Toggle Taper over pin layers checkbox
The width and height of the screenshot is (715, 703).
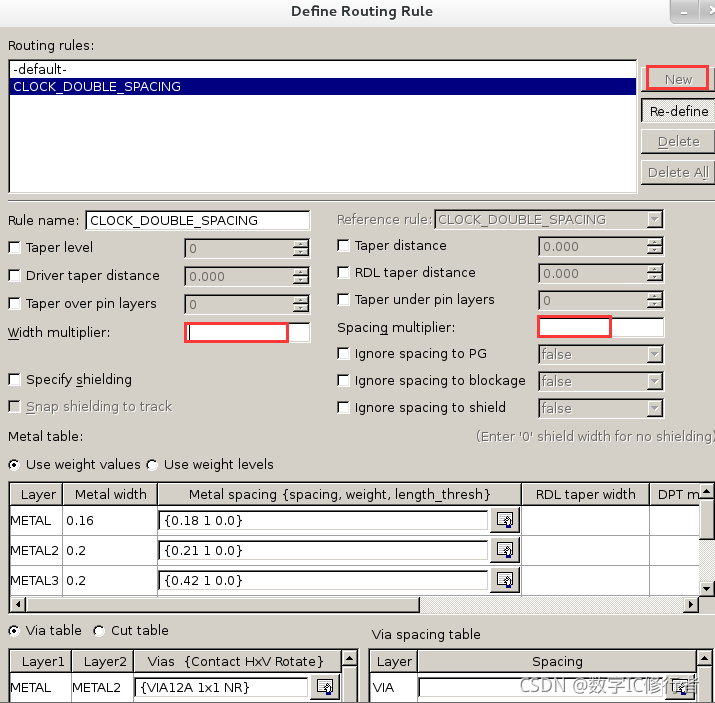15,304
